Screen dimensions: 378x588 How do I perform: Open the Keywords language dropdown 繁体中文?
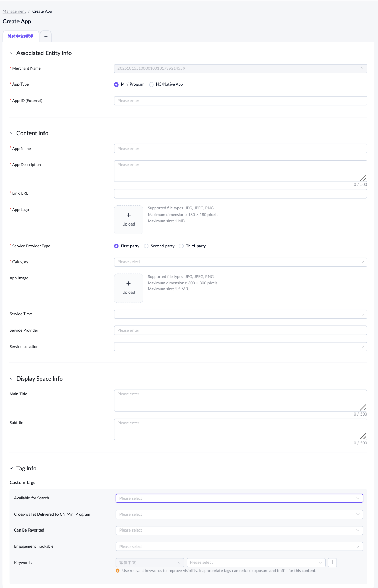(150, 563)
